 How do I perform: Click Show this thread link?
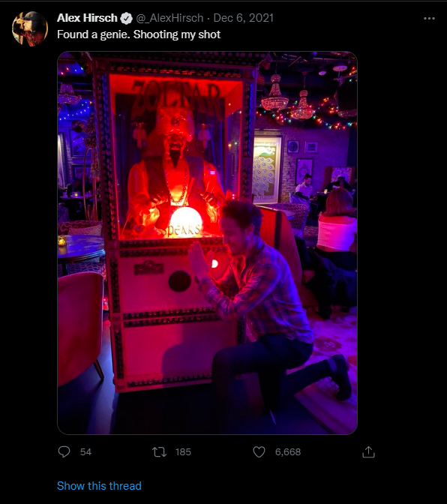[99, 486]
